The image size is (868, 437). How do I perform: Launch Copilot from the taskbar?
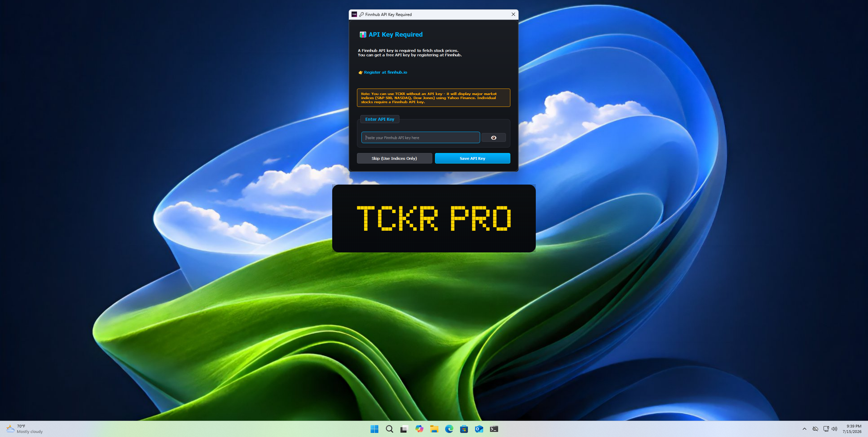[419, 429]
